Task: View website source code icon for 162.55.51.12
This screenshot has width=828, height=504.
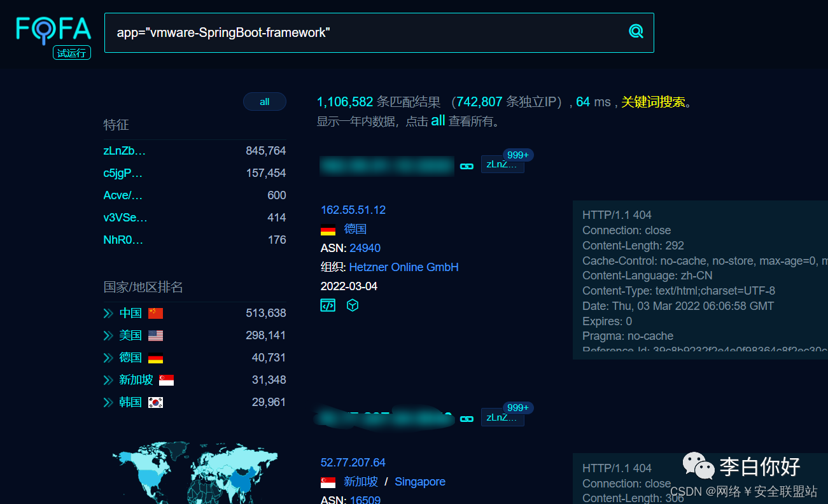Action: pos(328,305)
